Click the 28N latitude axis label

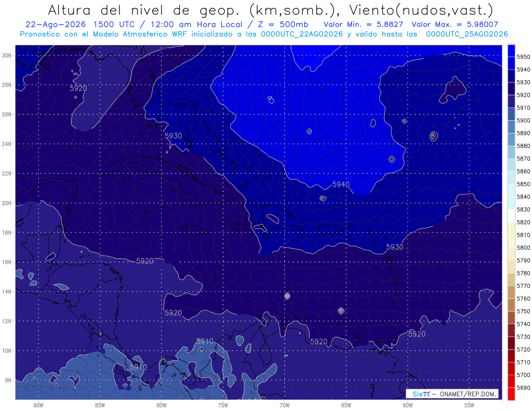coord(7,85)
